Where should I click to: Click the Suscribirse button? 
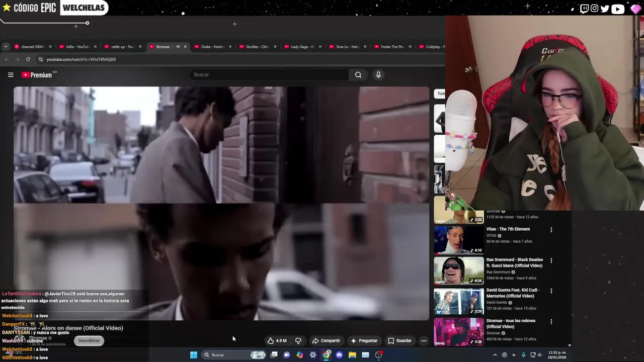point(89,341)
